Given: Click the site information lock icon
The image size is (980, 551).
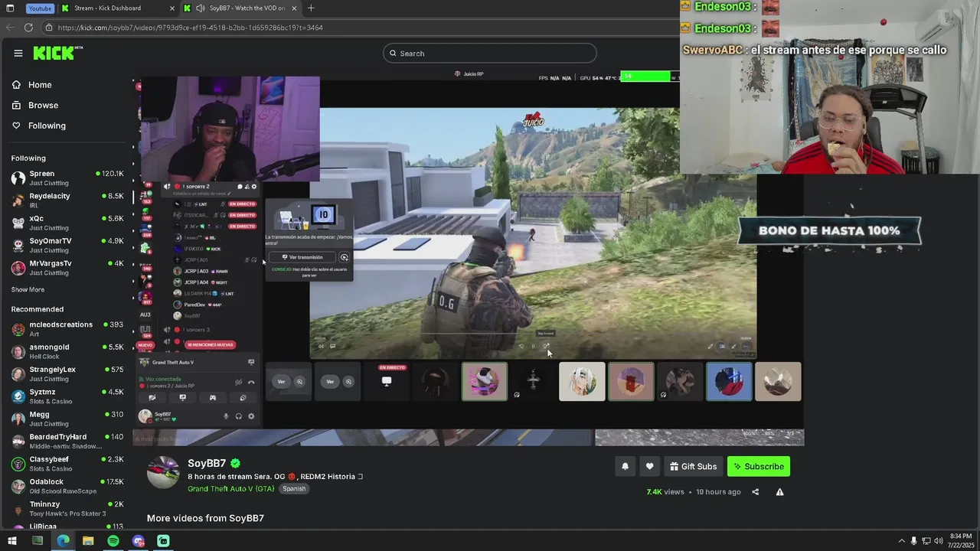Looking at the screenshot, I should point(49,28).
